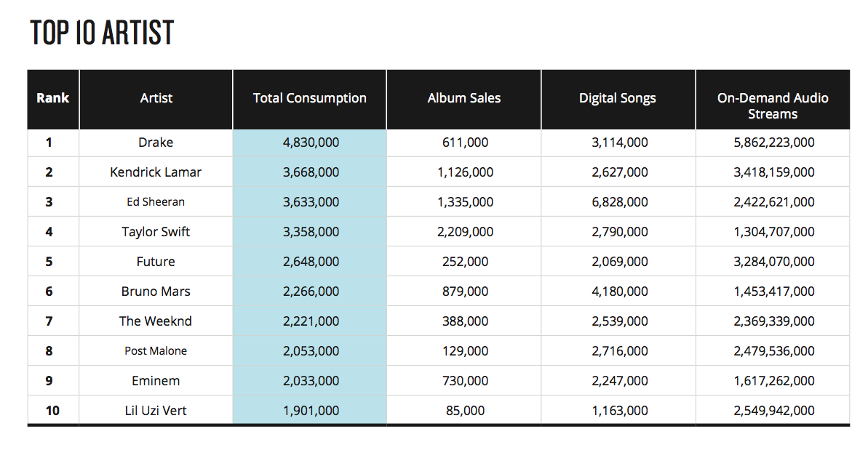868x458 pixels.
Task: Select the digital songs value 2,539,000
Action: click(x=619, y=322)
